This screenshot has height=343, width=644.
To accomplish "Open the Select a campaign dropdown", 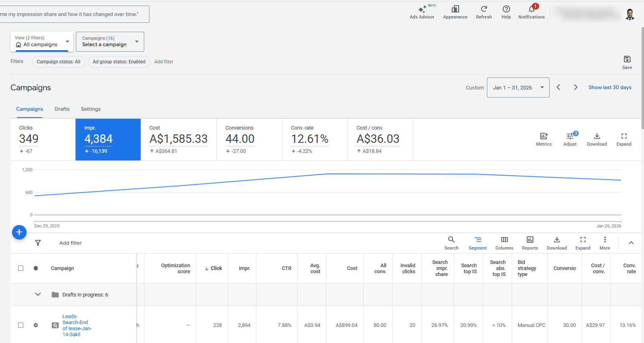I will (x=110, y=42).
